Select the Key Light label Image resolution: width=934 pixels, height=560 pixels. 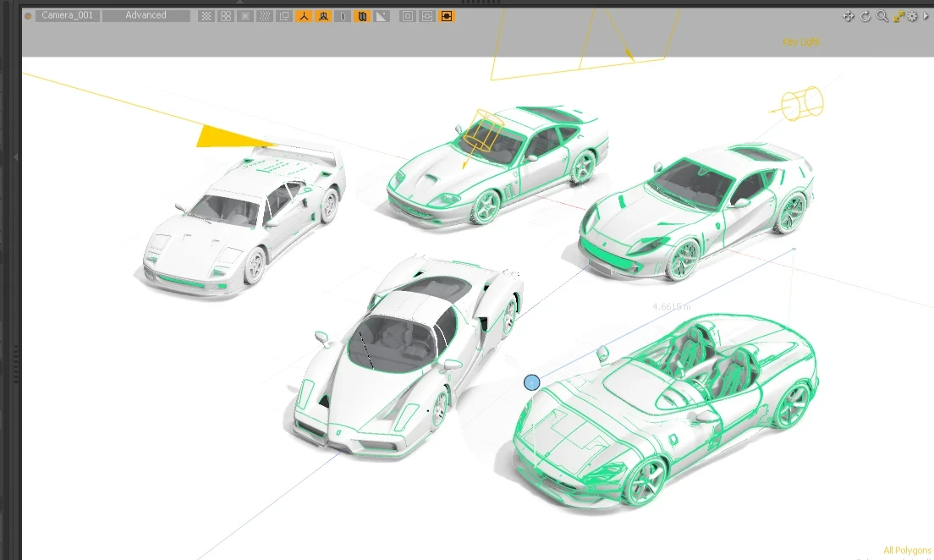pyautogui.click(x=801, y=41)
